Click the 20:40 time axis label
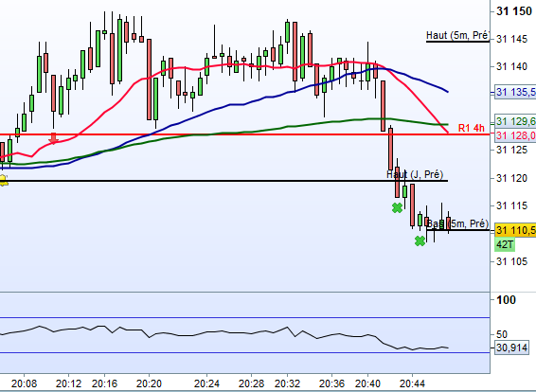 coord(367,383)
